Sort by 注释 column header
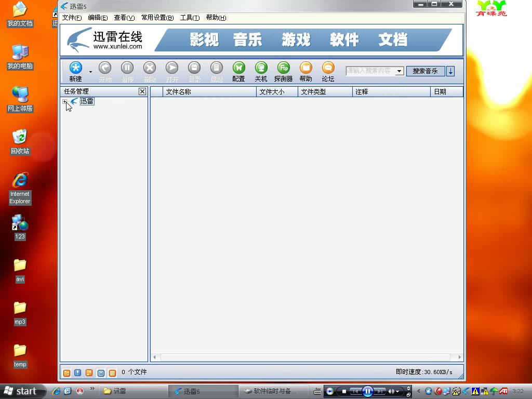 [x=392, y=91]
